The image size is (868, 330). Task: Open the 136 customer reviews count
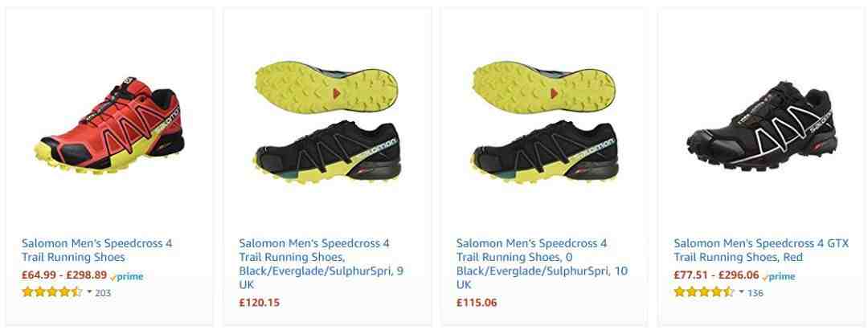[x=755, y=293]
